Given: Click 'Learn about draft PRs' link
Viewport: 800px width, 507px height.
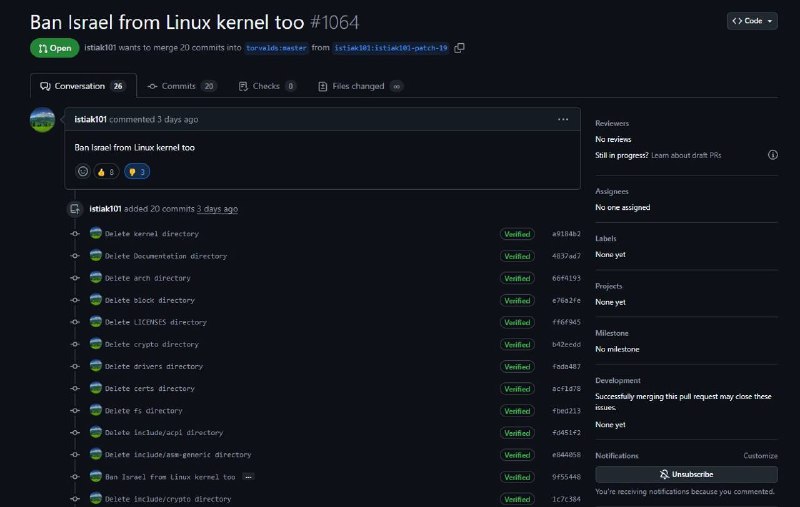Looking at the screenshot, I should (686, 155).
